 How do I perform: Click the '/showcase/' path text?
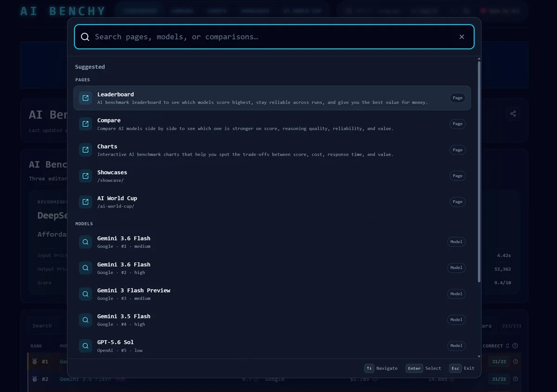[x=110, y=180]
